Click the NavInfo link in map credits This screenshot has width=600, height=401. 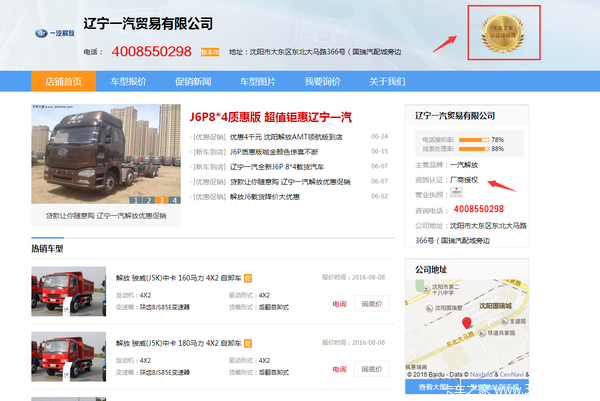coord(481,375)
